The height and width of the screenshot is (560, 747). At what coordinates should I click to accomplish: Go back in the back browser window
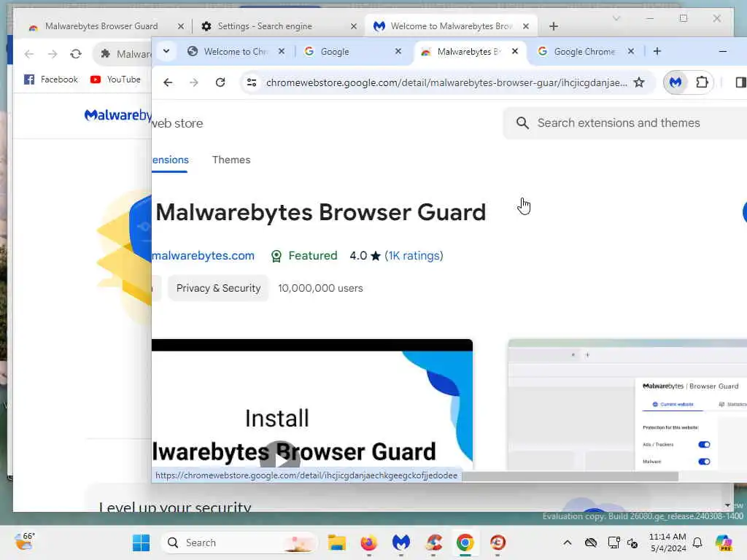(x=29, y=54)
